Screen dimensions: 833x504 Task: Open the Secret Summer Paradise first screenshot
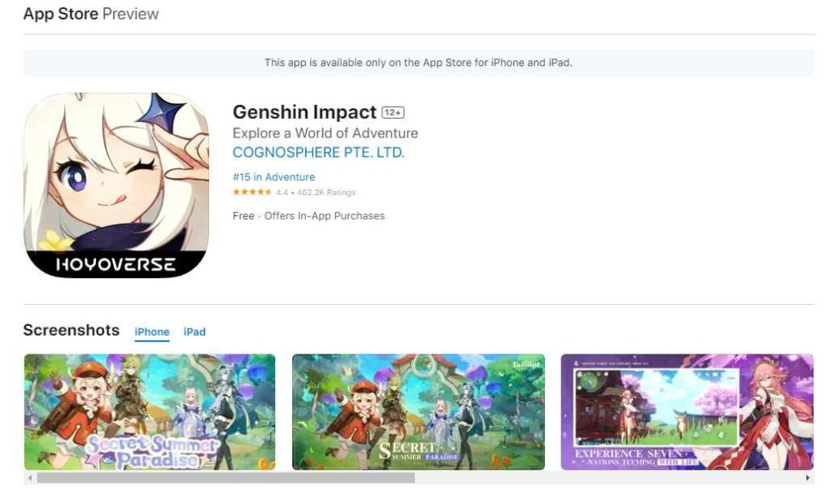[x=150, y=412]
